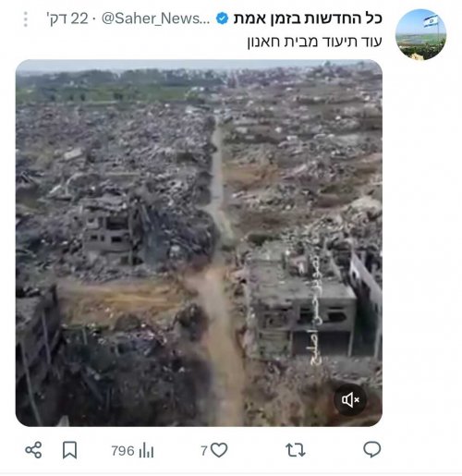
Task: Click the like count 7
Action: [204, 451]
